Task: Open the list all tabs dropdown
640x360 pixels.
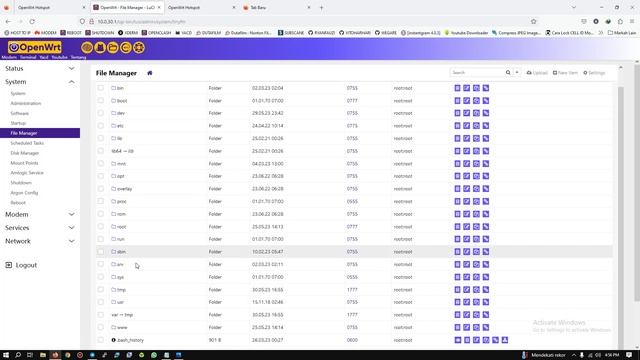Action: 573,7
